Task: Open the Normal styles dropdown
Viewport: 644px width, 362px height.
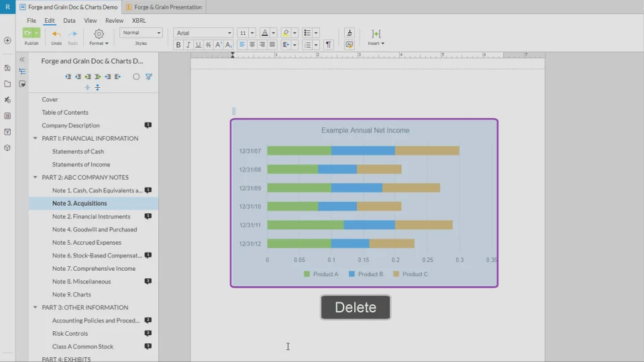Action: click(141, 33)
